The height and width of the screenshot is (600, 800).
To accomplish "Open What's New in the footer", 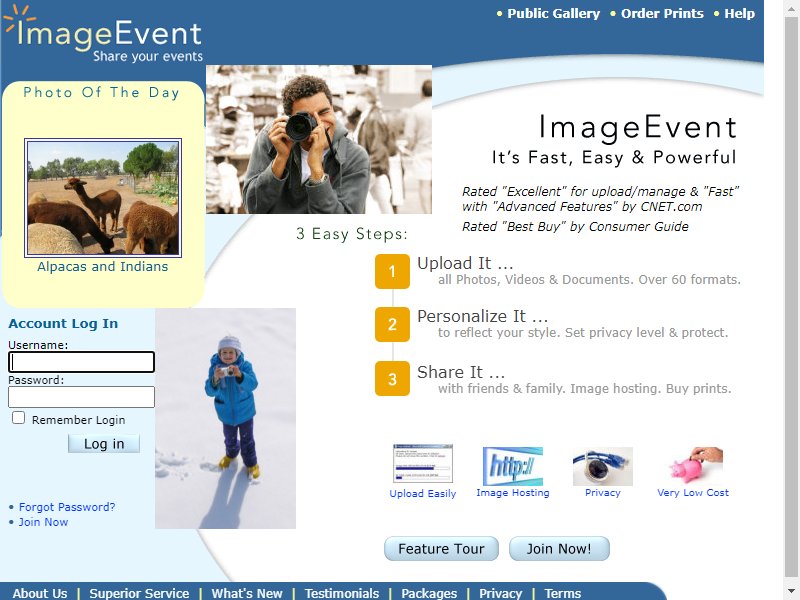I will point(247,593).
